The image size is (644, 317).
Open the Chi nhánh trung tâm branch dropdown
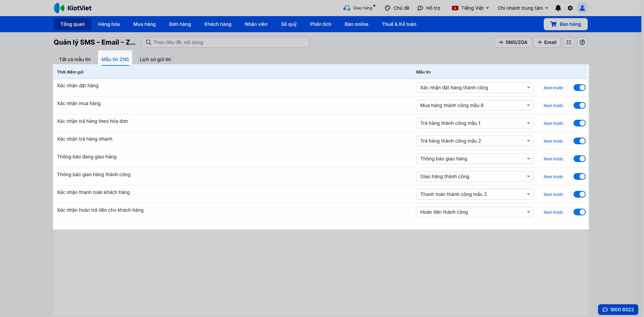coord(523,8)
